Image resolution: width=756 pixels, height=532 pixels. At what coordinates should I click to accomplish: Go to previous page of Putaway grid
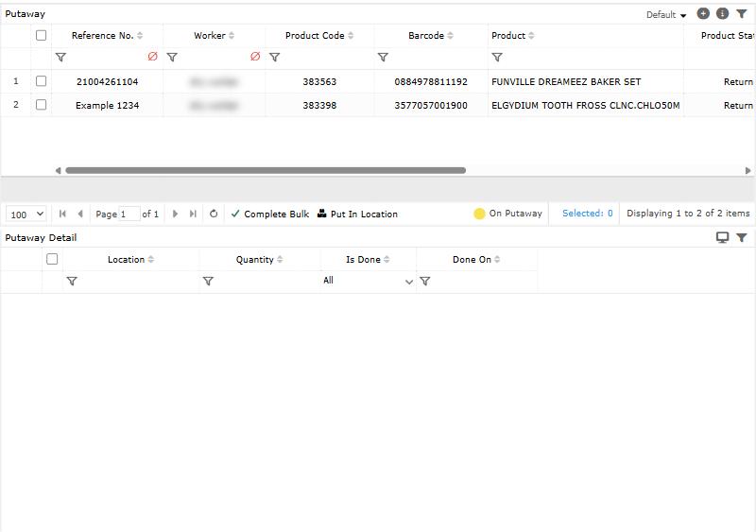(80, 214)
